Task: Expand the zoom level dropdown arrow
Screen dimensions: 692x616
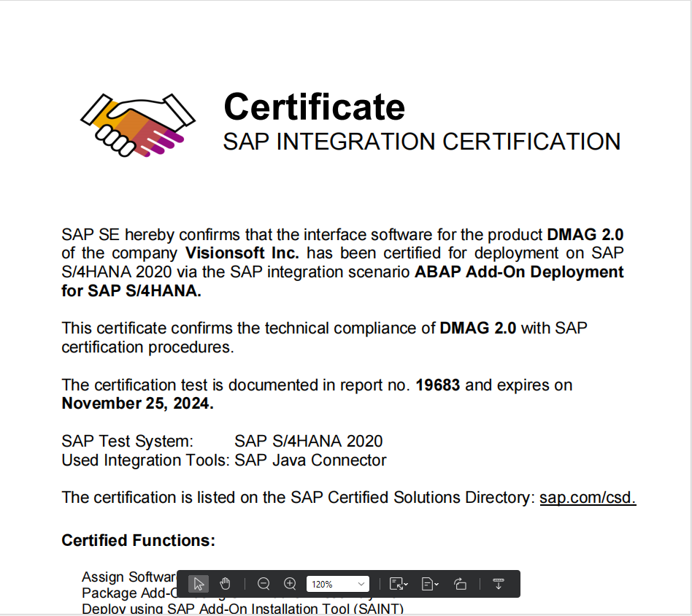Action: coord(361,584)
